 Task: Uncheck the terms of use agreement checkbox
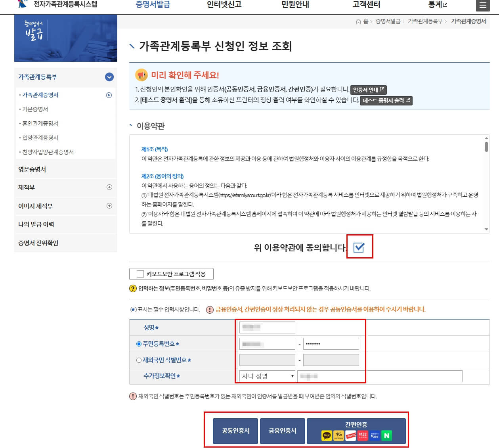[359, 247]
